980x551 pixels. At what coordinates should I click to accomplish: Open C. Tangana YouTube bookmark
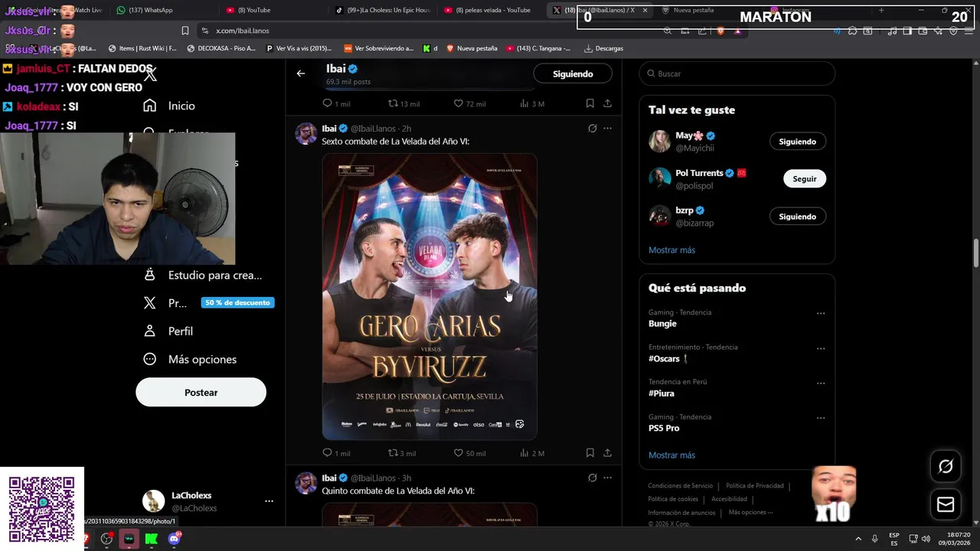tap(538, 48)
